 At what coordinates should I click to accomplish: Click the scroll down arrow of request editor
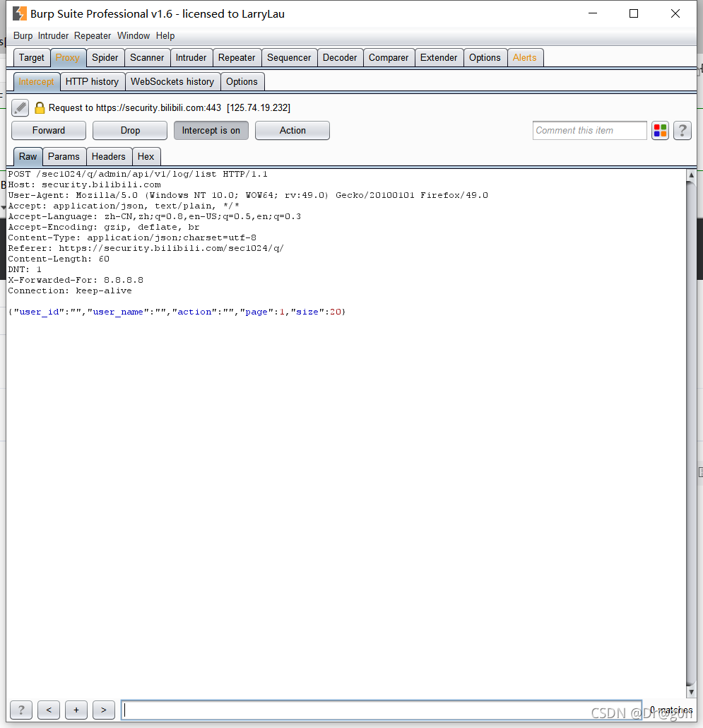pyautogui.click(x=691, y=692)
